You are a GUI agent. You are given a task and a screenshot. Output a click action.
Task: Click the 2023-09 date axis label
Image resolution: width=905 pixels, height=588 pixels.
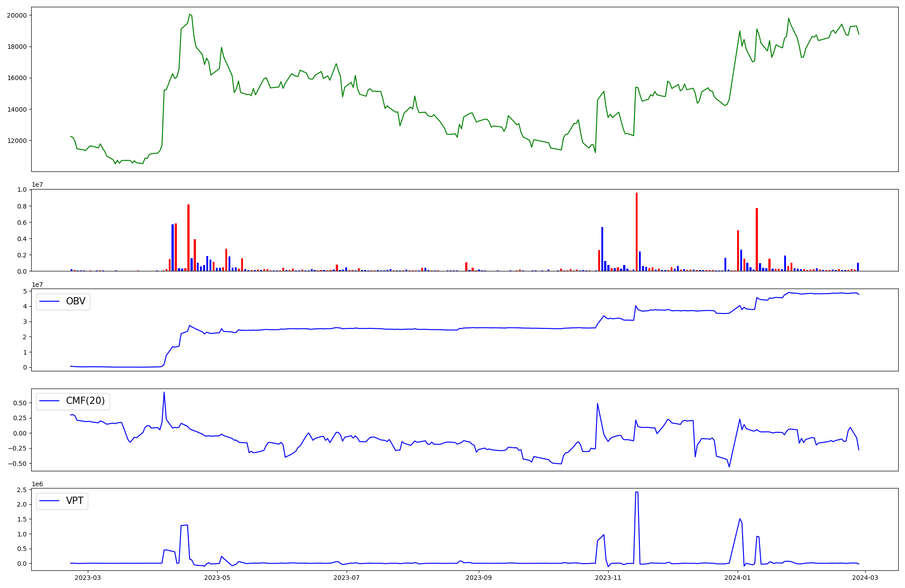(x=479, y=578)
